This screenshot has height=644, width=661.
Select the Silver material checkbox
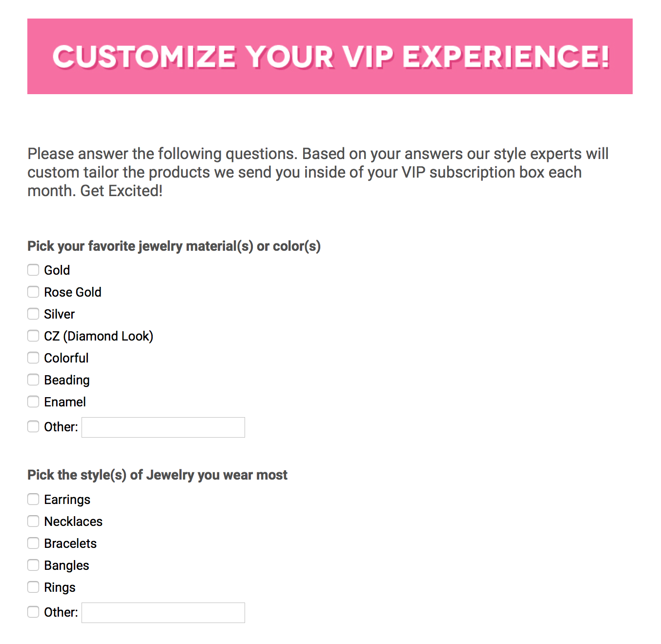click(x=33, y=314)
